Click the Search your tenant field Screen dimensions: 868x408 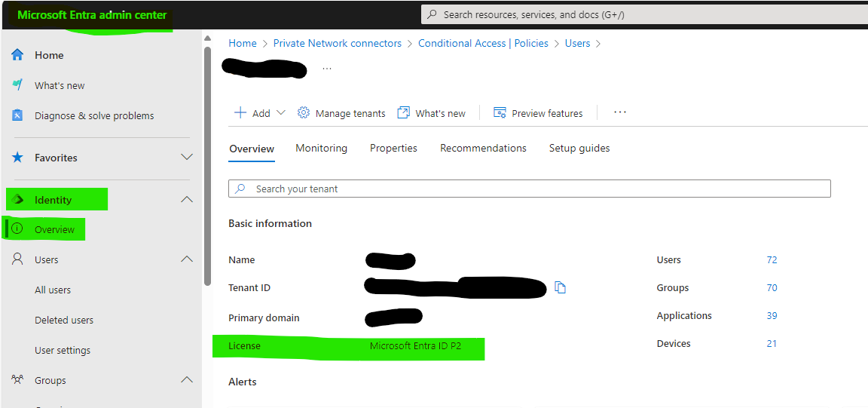[529, 189]
